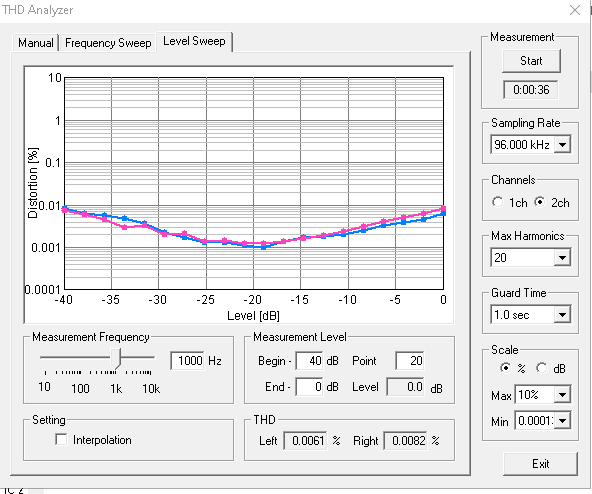The width and height of the screenshot is (592, 494).
Task: Click the Left THD value field
Action: [x=305, y=440]
